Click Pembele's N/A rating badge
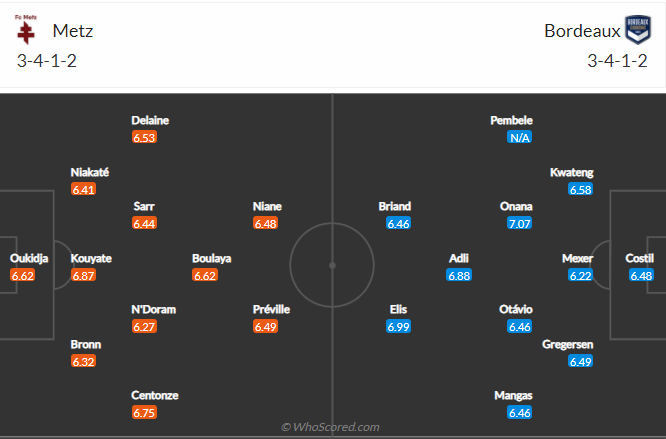 519,138
